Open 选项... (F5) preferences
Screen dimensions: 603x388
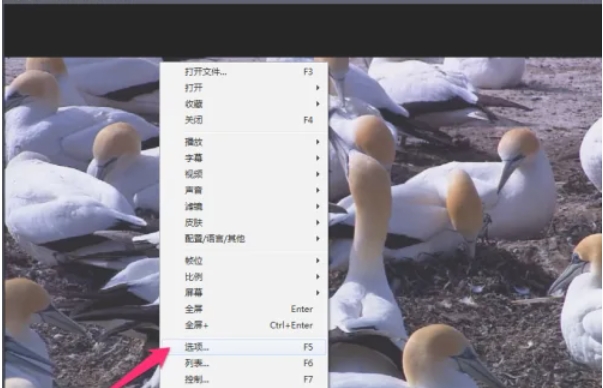click(x=244, y=347)
